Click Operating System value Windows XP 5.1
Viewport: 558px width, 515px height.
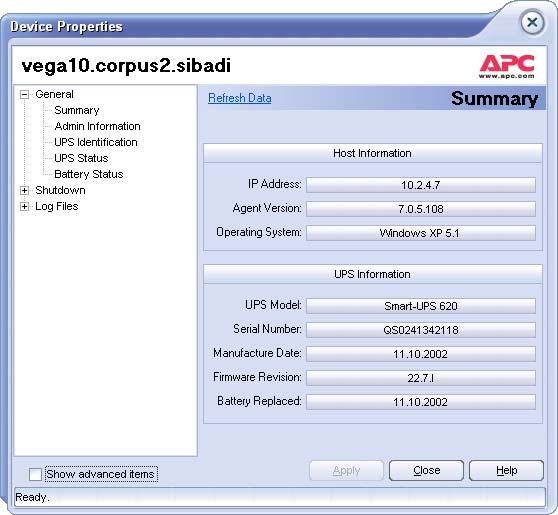(421, 233)
